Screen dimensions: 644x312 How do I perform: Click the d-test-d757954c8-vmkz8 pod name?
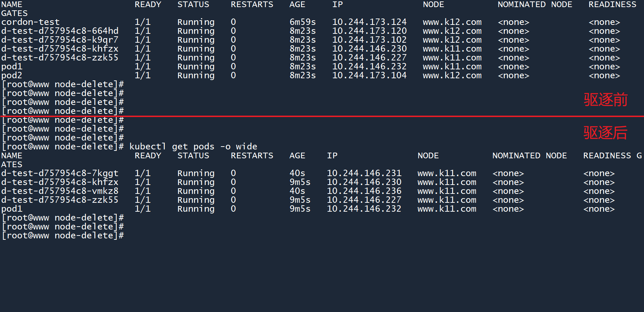click(x=60, y=191)
